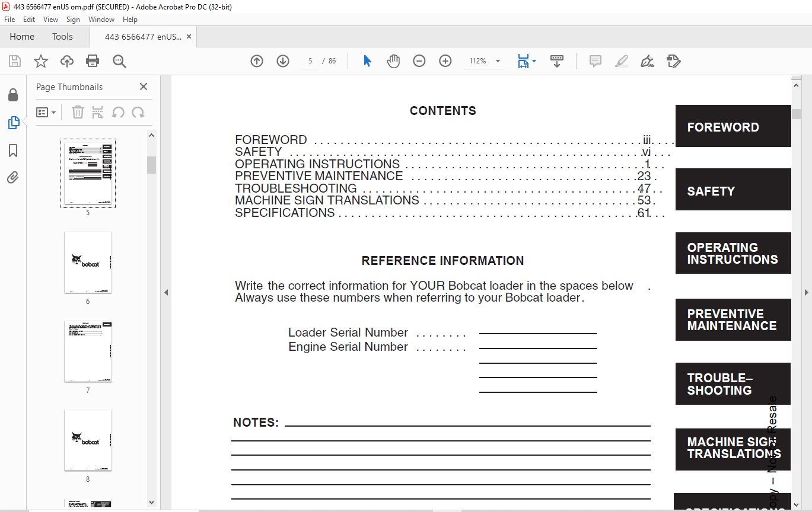Switch to the Home tab
This screenshot has height=512, width=812.
[22, 37]
